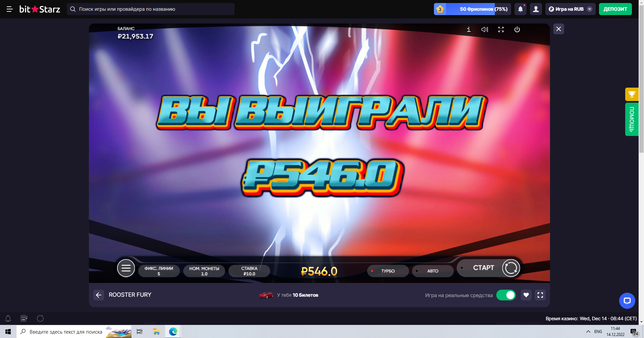This screenshot has height=338, width=644.
Task: Toggle the real money play switch
Action: tap(506, 295)
